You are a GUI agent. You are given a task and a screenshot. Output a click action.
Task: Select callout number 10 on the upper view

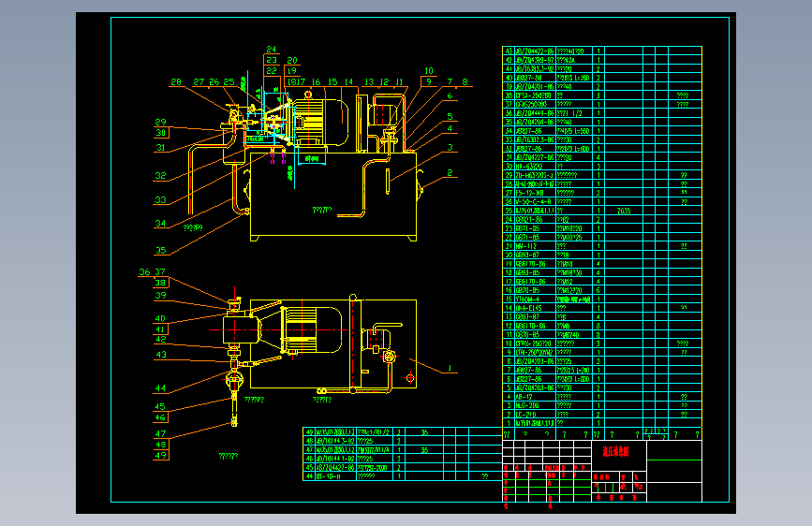(x=429, y=71)
